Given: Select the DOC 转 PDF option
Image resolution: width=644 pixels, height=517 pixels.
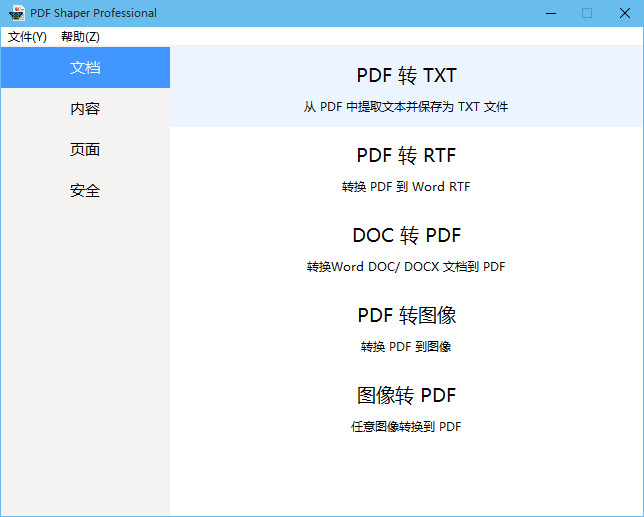Looking at the screenshot, I should [x=406, y=236].
